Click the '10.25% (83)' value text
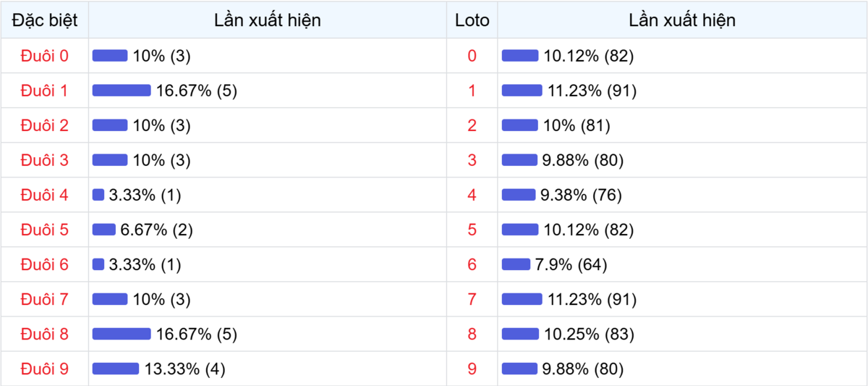 [x=589, y=334]
